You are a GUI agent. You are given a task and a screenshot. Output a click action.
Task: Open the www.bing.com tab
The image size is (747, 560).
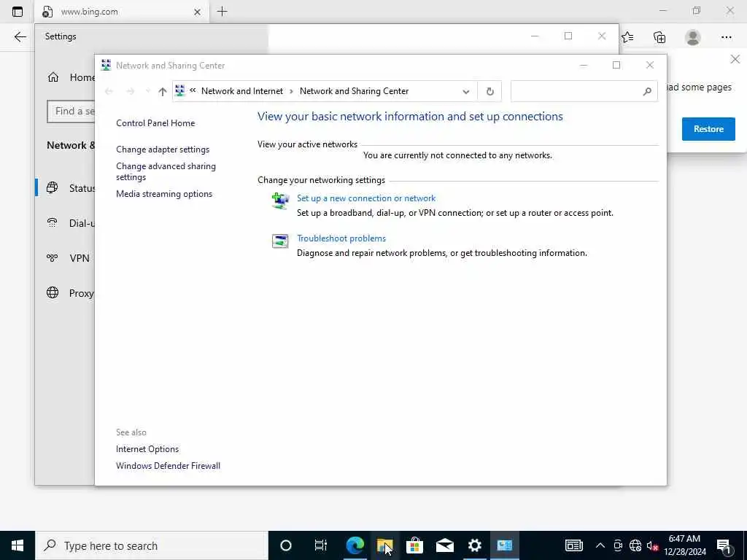pos(122,12)
